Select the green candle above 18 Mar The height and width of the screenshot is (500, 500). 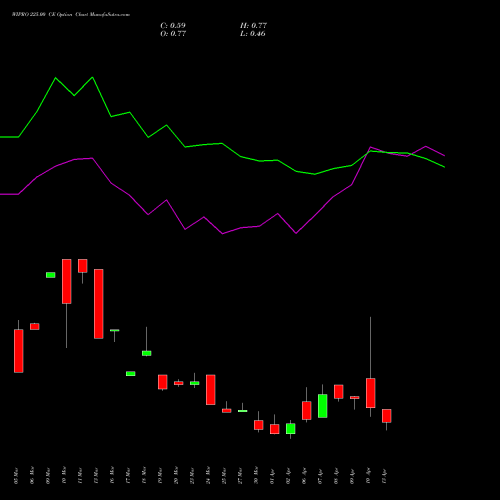click(147, 353)
